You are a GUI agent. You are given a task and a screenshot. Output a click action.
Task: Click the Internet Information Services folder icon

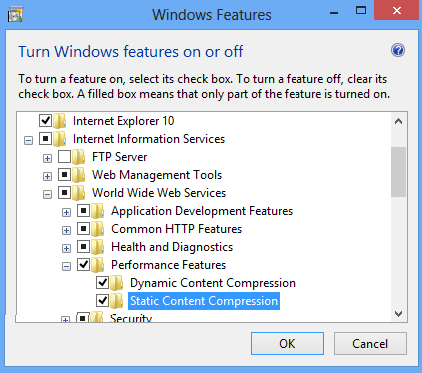[60, 139]
